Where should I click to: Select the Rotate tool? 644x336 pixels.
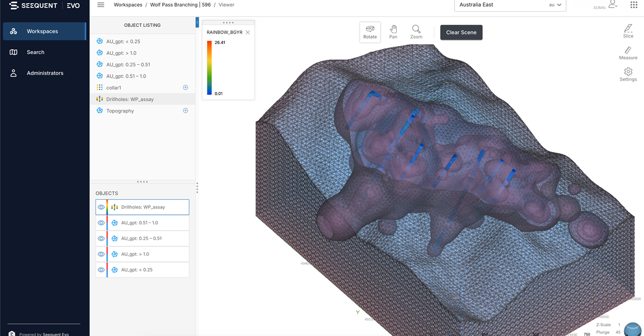(370, 32)
